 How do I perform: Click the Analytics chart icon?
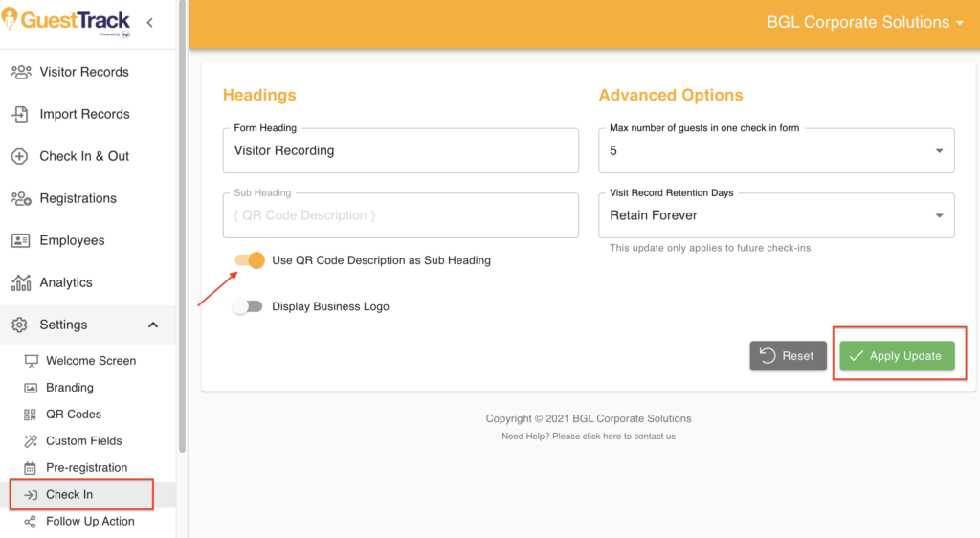coord(20,282)
